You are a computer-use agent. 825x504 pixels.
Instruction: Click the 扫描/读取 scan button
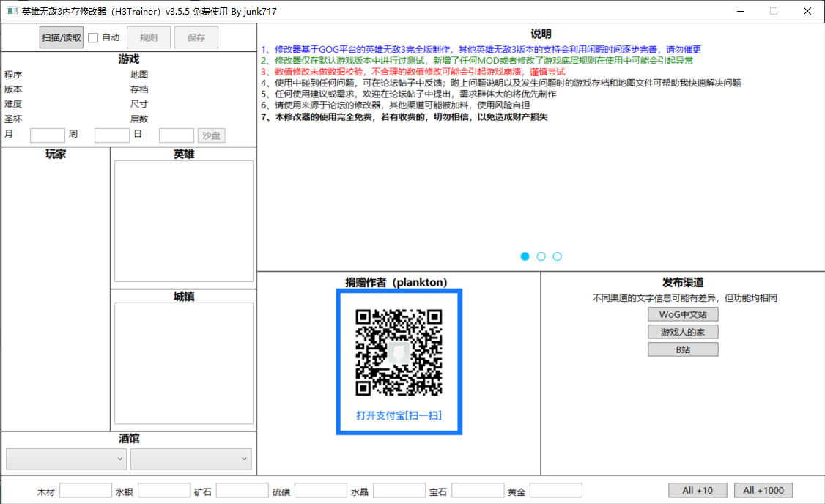point(62,37)
